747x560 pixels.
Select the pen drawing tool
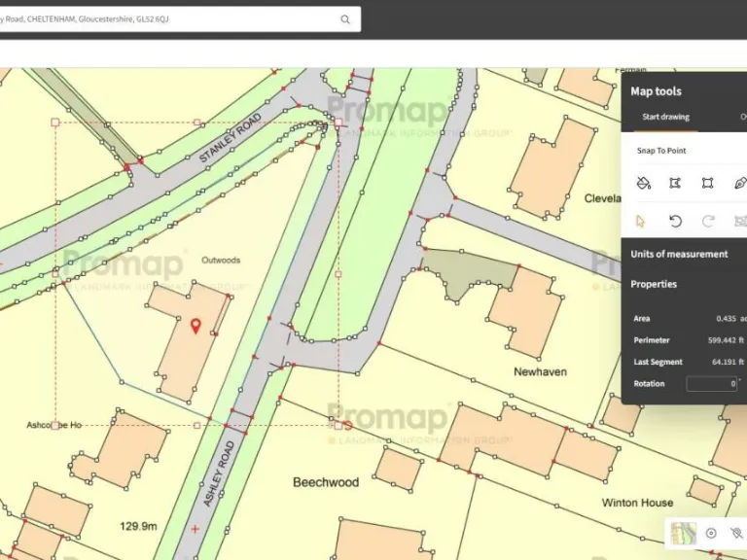740,183
